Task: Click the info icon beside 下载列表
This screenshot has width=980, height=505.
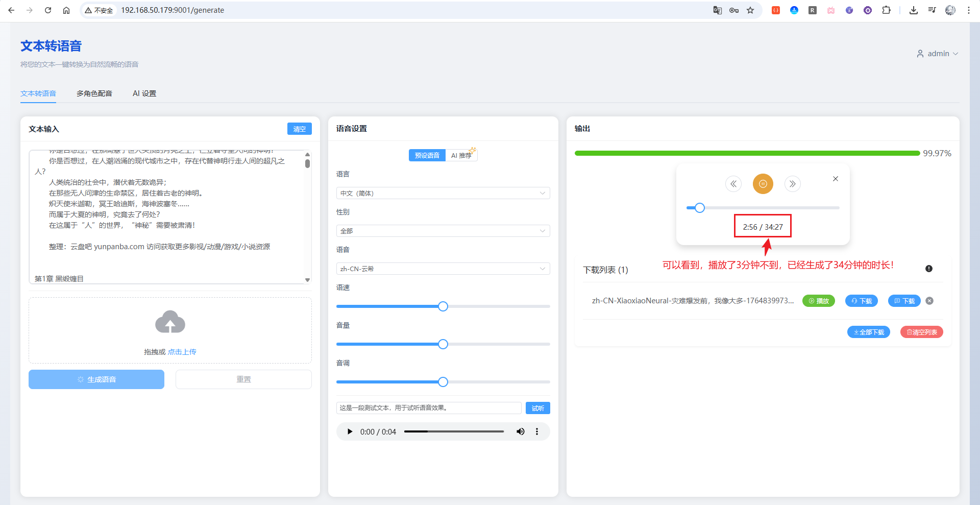Action: pyautogui.click(x=929, y=269)
